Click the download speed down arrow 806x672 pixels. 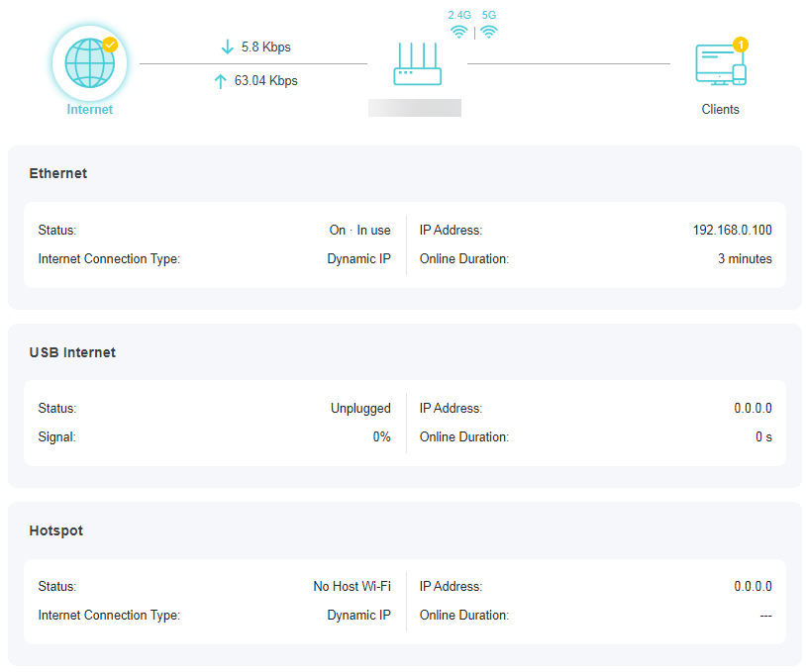[227, 48]
